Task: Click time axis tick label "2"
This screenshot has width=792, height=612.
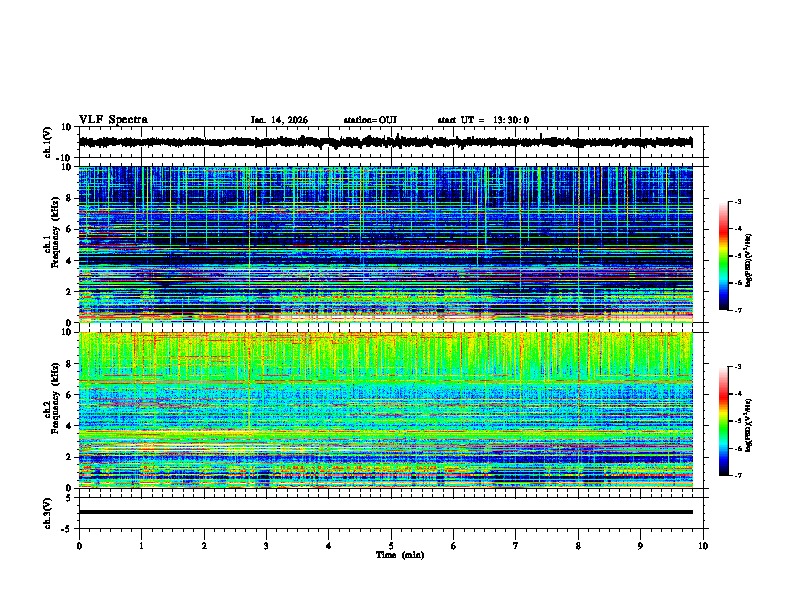Action: (x=204, y=546)
